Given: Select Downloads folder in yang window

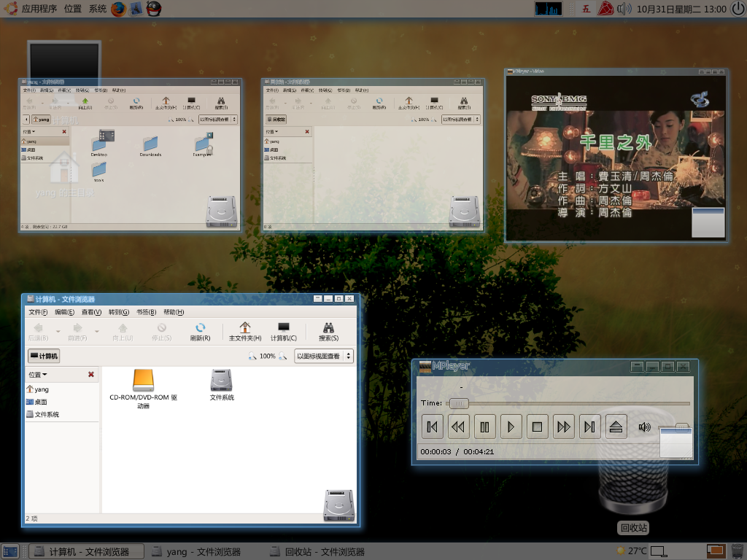Looking at the screenshot, I should (x=150, y=146).
